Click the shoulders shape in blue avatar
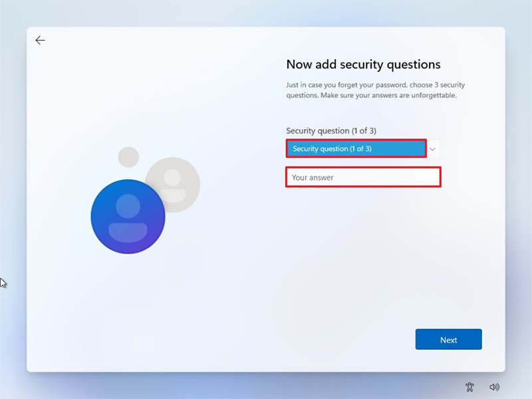 pyautogui.click(x=128, y=232)
